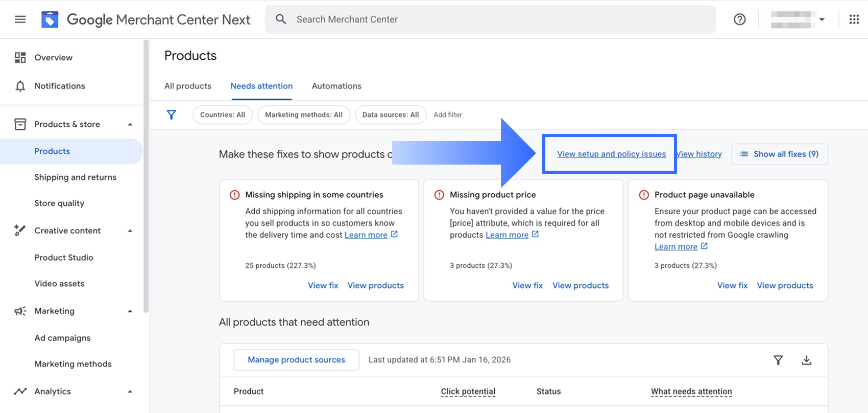The height and width of the screenshot is (413, 868).
Task: Collapse the Marketing section
Action: (x=130, y=311)
